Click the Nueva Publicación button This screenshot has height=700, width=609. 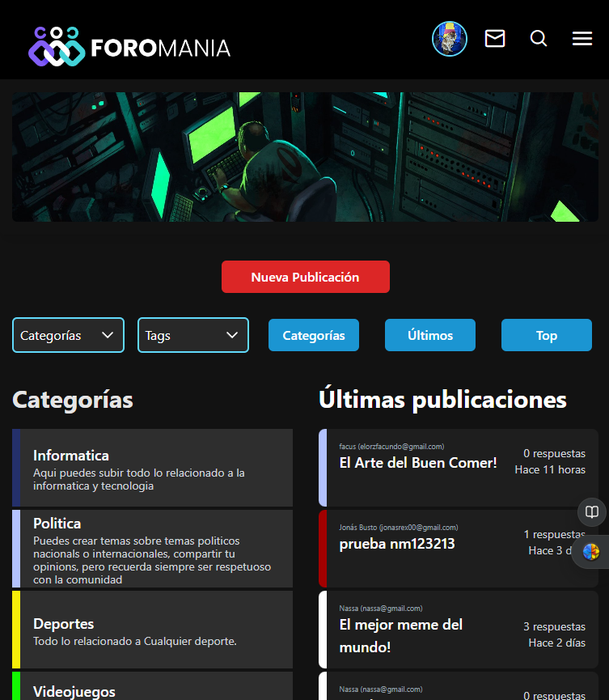coord(306,277)
